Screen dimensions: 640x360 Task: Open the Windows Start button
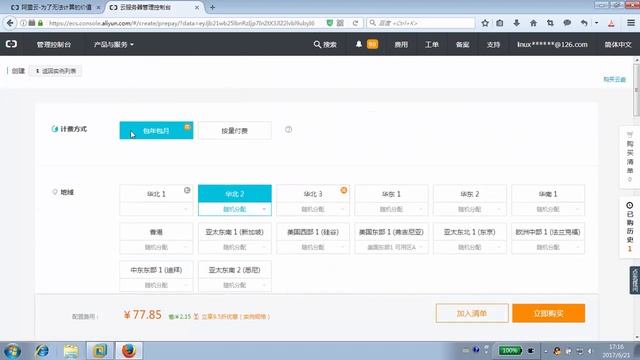12,351
